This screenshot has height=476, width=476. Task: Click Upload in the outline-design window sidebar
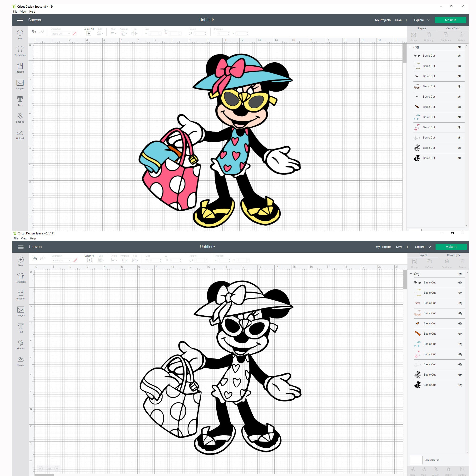pyautogui.click(x=21, y=362)
